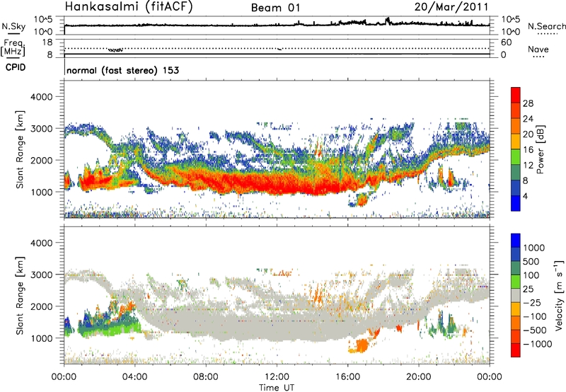Pick the orange 20–24 dB Power colorbar segment

click(516, 127)
